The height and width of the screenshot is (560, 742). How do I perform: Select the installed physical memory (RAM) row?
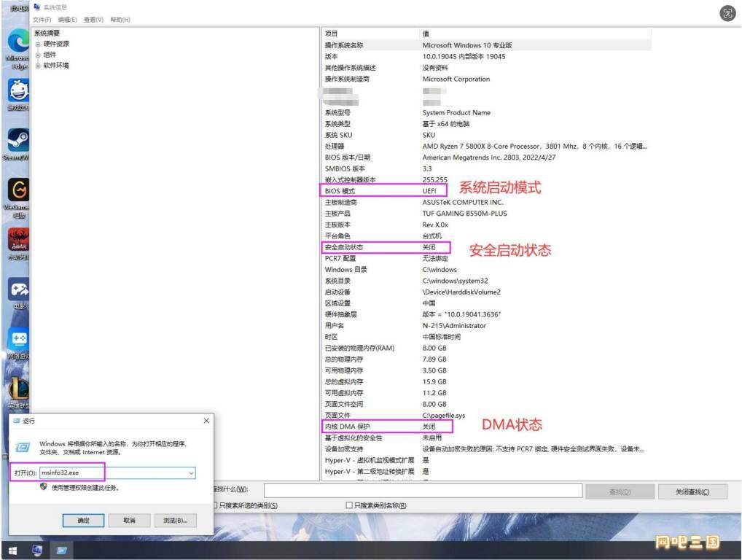coord(486,348)
